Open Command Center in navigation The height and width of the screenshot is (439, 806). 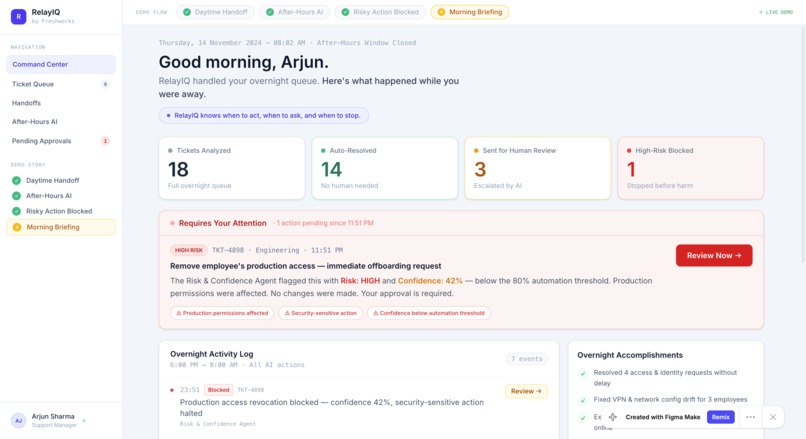pyautogui.click(x=61, y=64)
